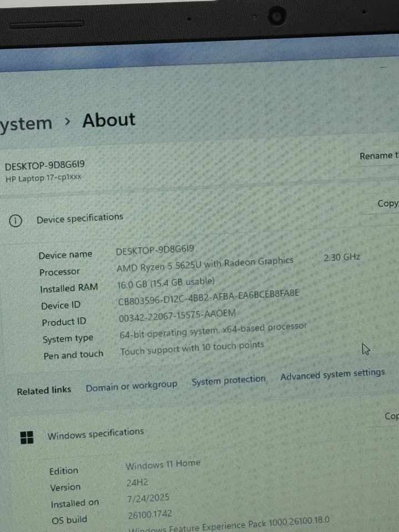
Task: Click the Rename this PC button
Action: pyautogui.click(x=379, y=156)
